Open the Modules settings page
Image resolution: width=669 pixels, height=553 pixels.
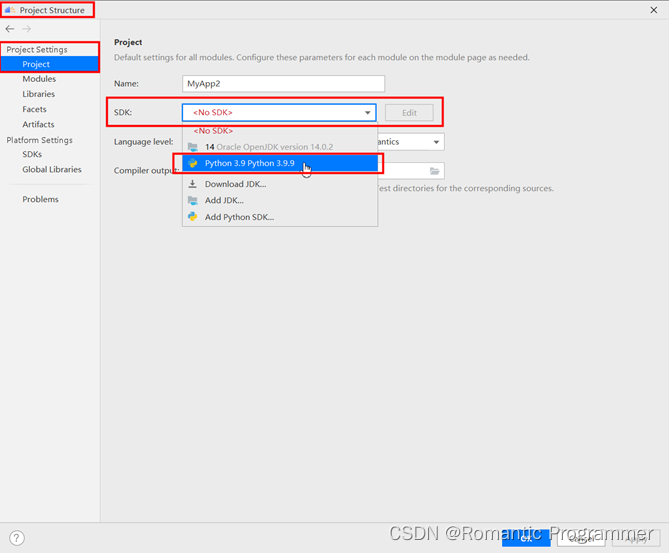[x=39, y=79]
